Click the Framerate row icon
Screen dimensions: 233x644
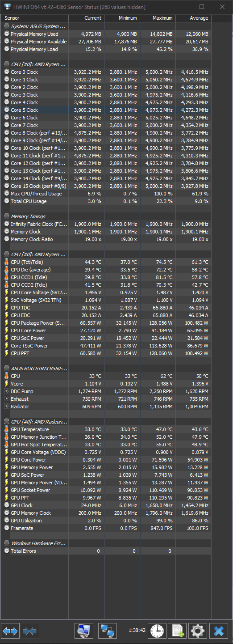coord(7,528)
